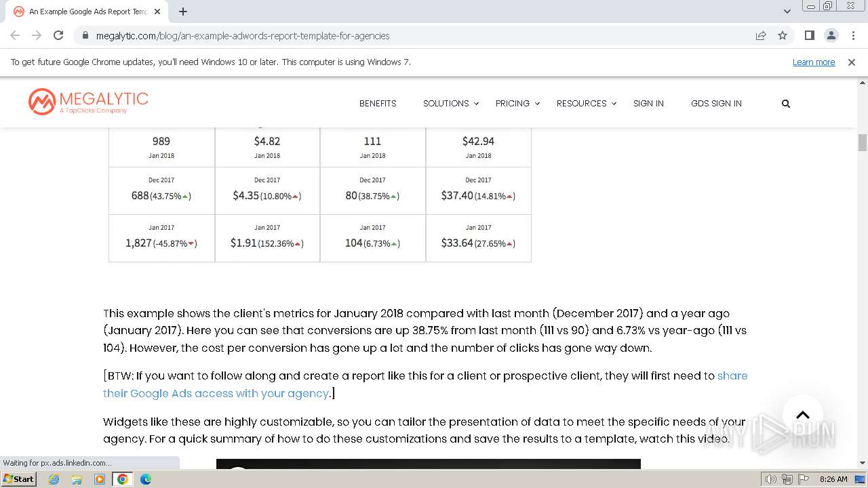868x488 pixels.
Task: Reload the page with the refresh icon
Action: point(58,35)
